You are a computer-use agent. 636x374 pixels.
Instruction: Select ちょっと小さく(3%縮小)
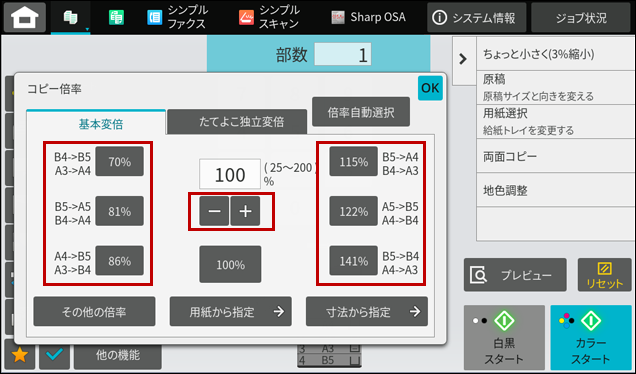pos(556,54)
